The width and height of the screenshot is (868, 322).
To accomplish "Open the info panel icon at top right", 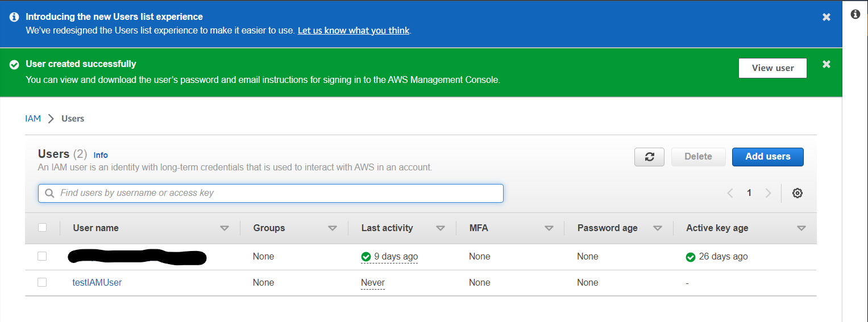I will pyautogui.click(x=855, y=14).
